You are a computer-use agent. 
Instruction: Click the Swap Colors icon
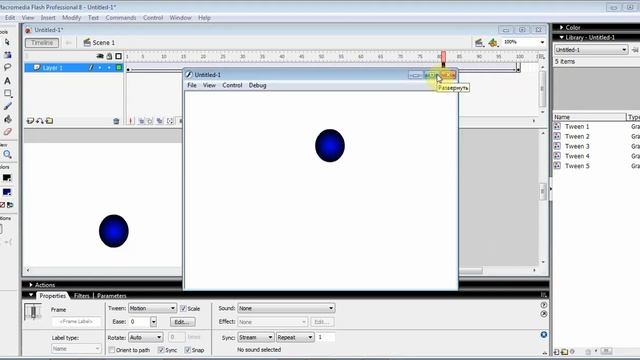point(10,205)
